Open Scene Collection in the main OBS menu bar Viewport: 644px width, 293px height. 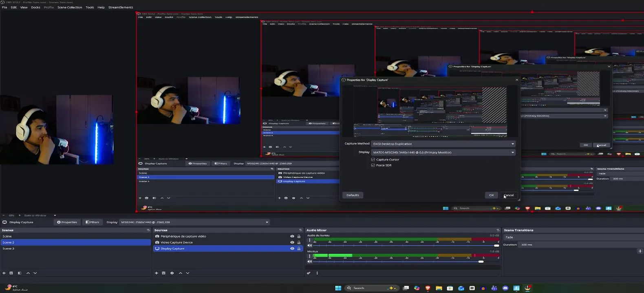pyautogui.click(x=70, y=7)
